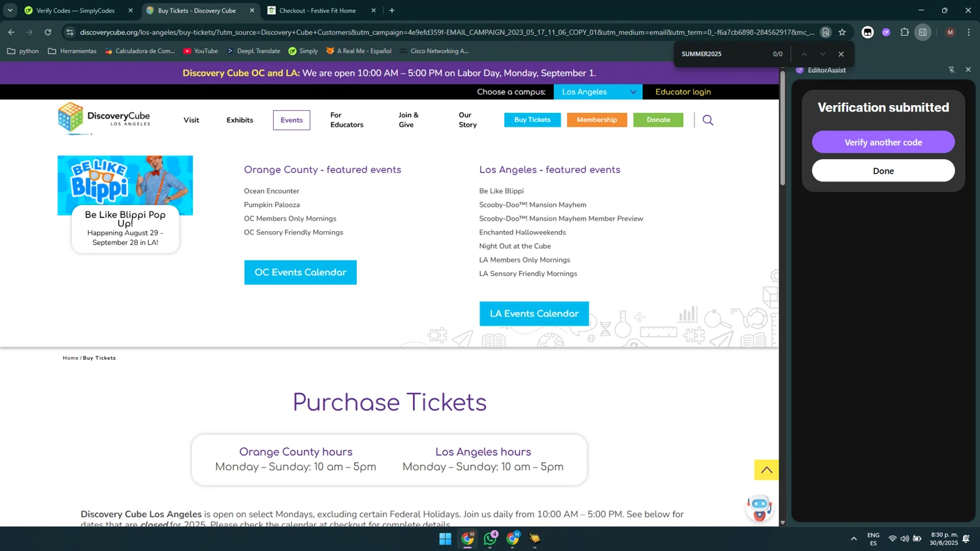
Task: Open WhatsApp from the taskbar
Action: 490,539
